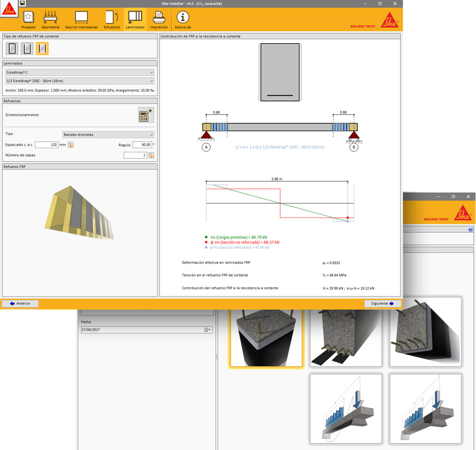Click the splitter handle in the background window
476x450 pixels.
coord(217,357)
